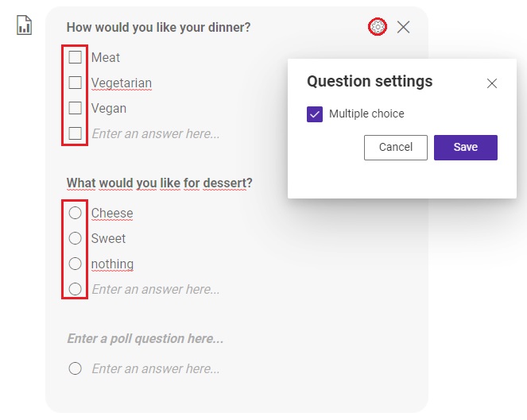The width and height of the screenshot is (527, 420).
Task: Edit the 'How would you like your dinner?' title
Action: click(x=159, y=28)
